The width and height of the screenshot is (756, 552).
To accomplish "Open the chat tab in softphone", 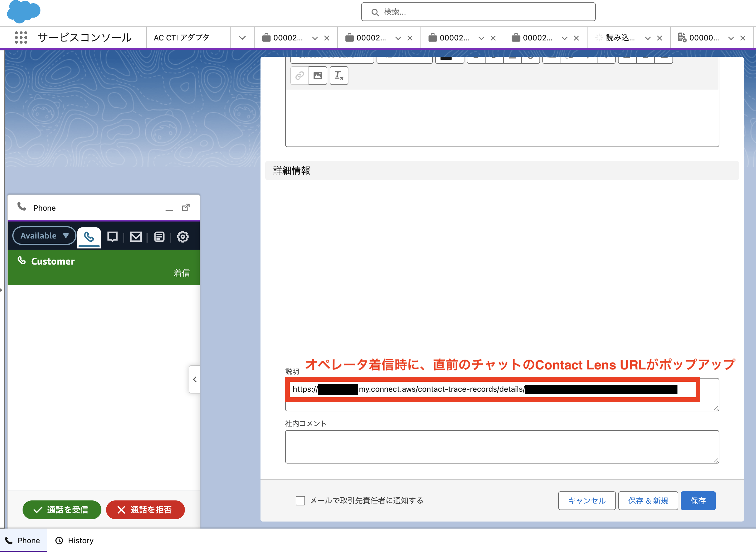I will tap(112, 236).
